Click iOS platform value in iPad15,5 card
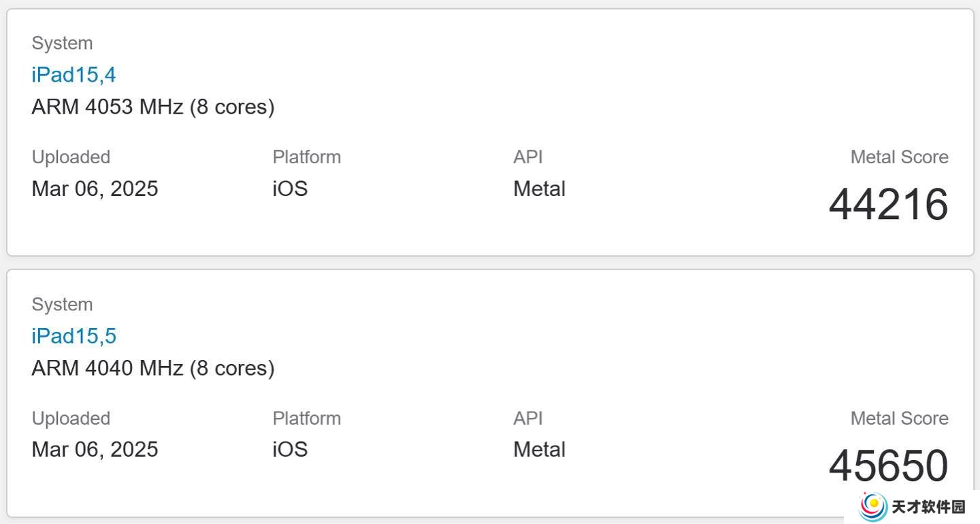 coord(290,450)
